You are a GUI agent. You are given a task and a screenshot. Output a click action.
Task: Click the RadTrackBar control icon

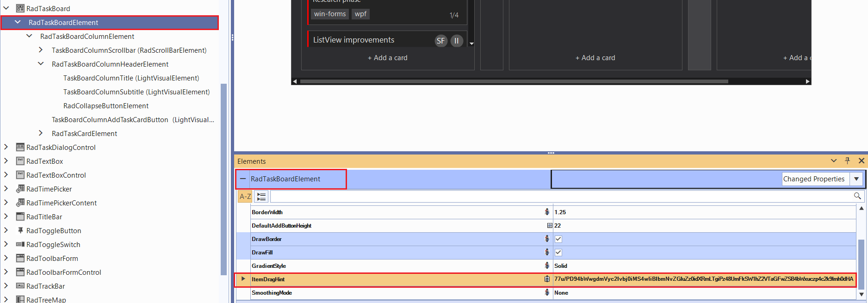click(x=20, y=286)
